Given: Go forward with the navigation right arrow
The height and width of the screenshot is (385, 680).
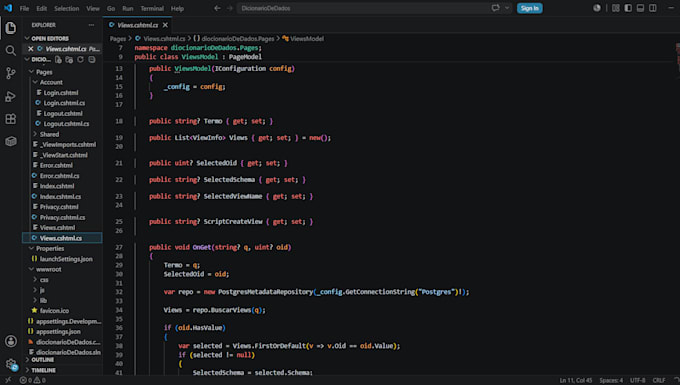Looking at the screenshot, I should (229, 8).
